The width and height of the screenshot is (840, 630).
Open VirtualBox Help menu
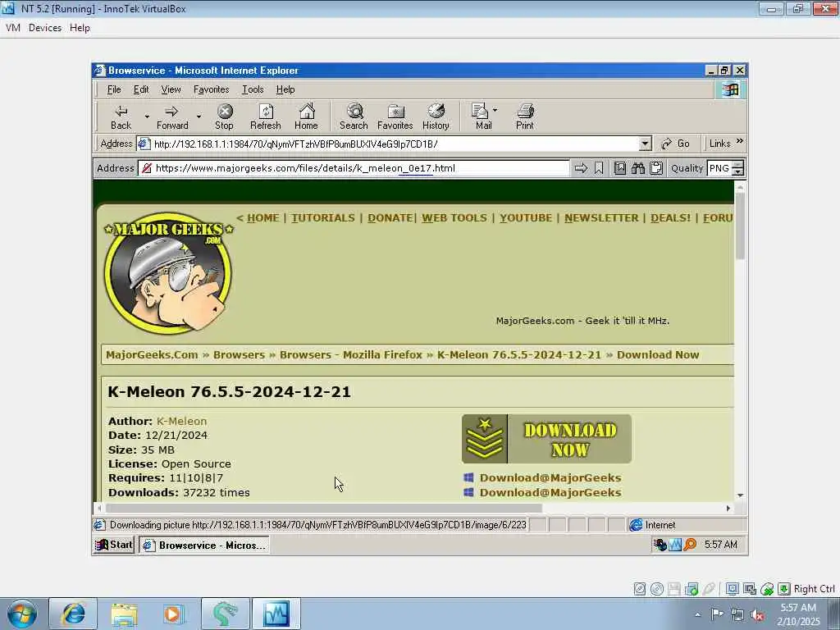click(80, 28)
